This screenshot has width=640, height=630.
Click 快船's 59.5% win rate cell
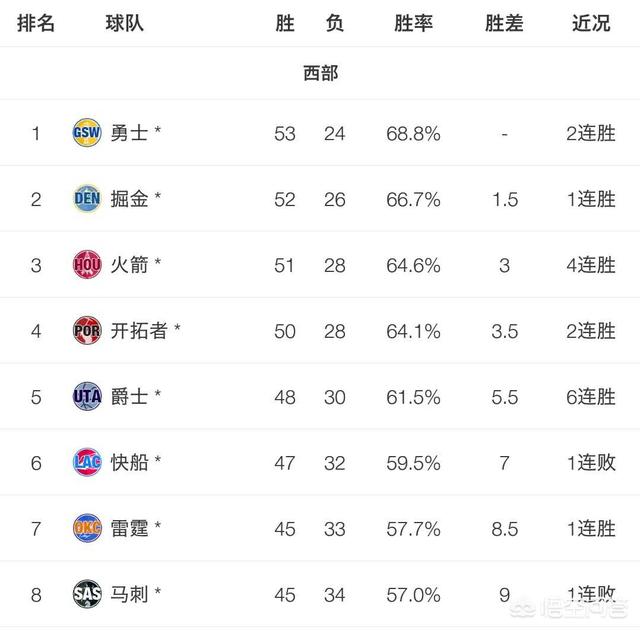(x=413, y=463)
